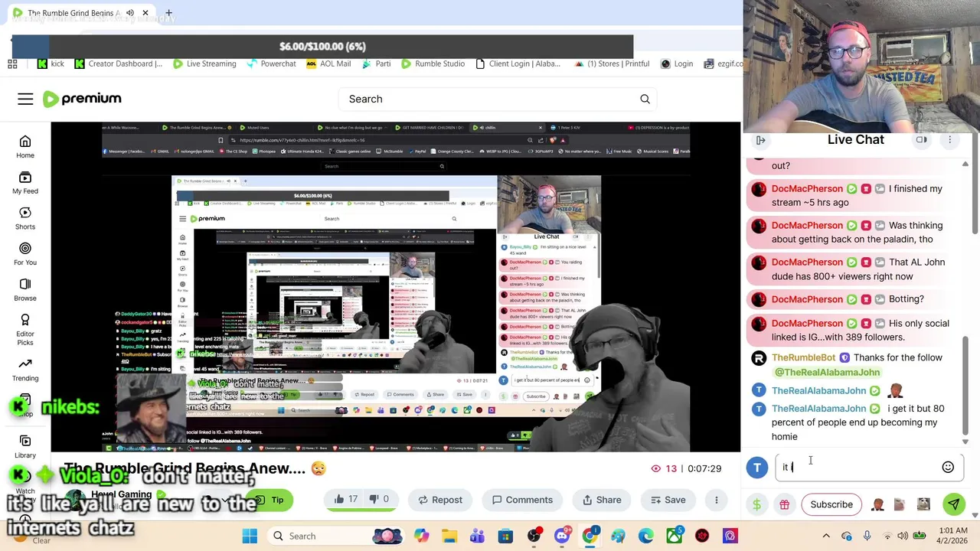The width and height of the screenshot is (980, 551).
Task: Switch to The Rumble Grind Begins browser tab
Action: (77, 13)
